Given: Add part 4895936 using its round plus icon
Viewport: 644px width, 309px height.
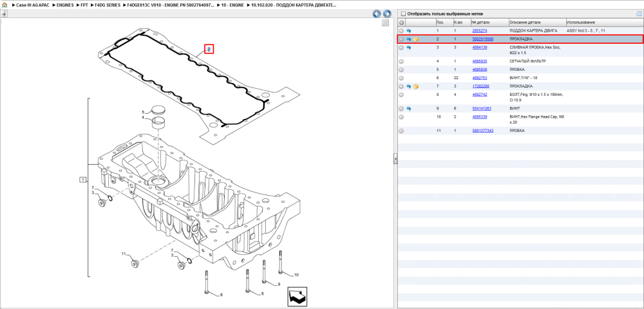Looking at the screenshot, I should point(401,70).
